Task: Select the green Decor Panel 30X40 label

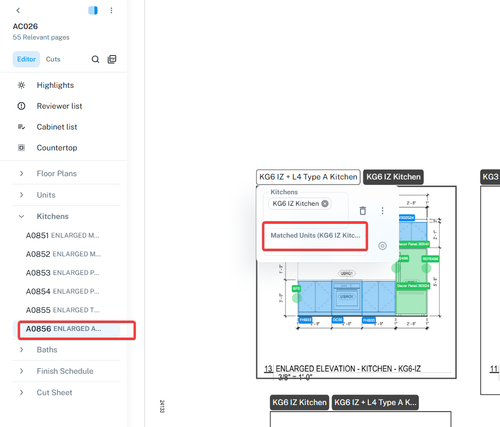Action: (413, 244)
